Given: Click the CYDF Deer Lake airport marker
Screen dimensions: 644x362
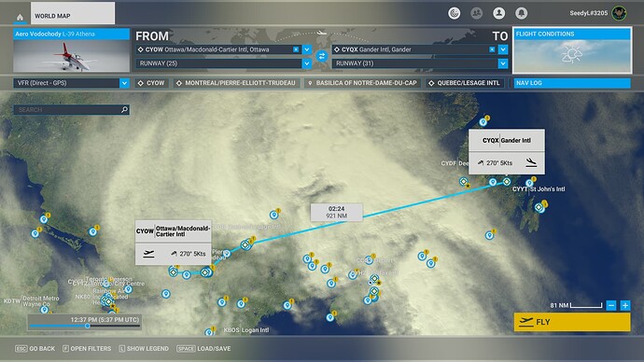Looking at the screenshot, I should click(x=464, y=181).
